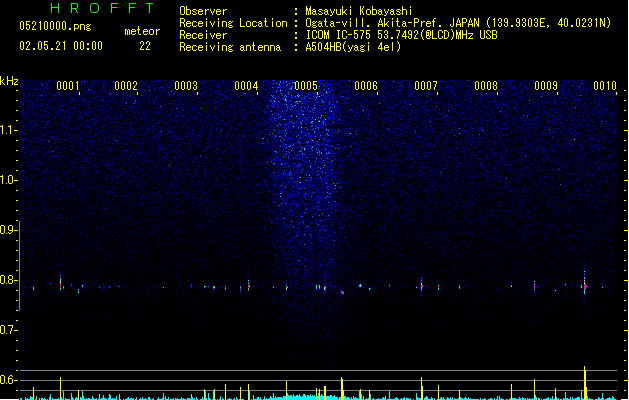Click the tallest yellow level peak near marker 0010
629x400 pixels.
pyautogui.click(x=585, y=382)
